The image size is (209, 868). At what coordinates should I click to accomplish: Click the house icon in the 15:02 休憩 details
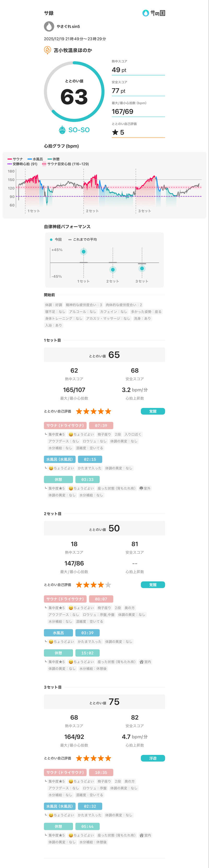click(141, 662)
